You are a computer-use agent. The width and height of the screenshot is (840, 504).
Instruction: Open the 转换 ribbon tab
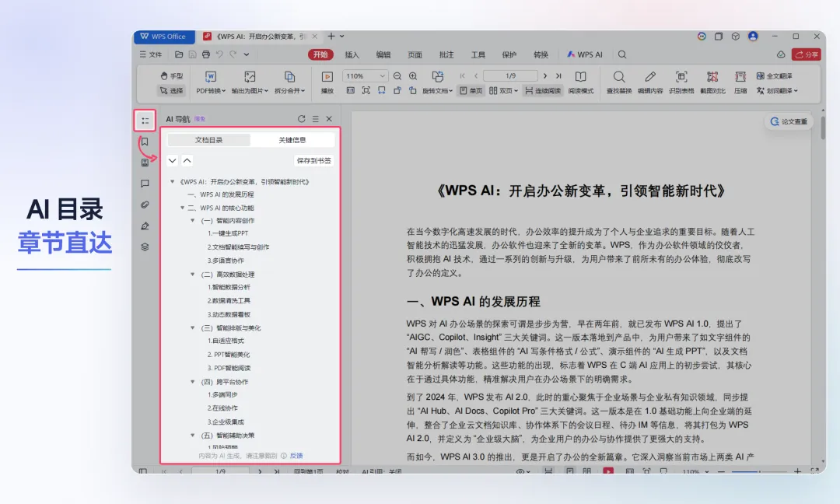tap(541, 54)
